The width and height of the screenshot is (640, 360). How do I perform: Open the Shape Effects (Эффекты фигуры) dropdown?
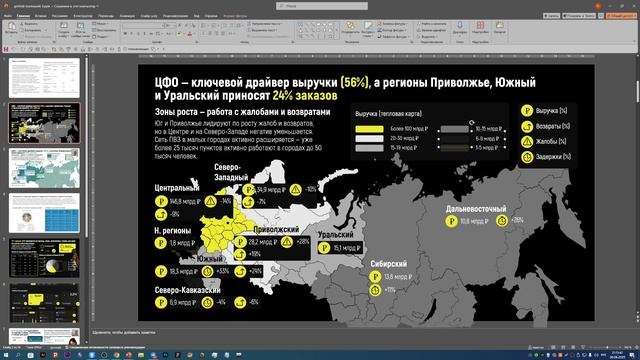pos(393,37)
